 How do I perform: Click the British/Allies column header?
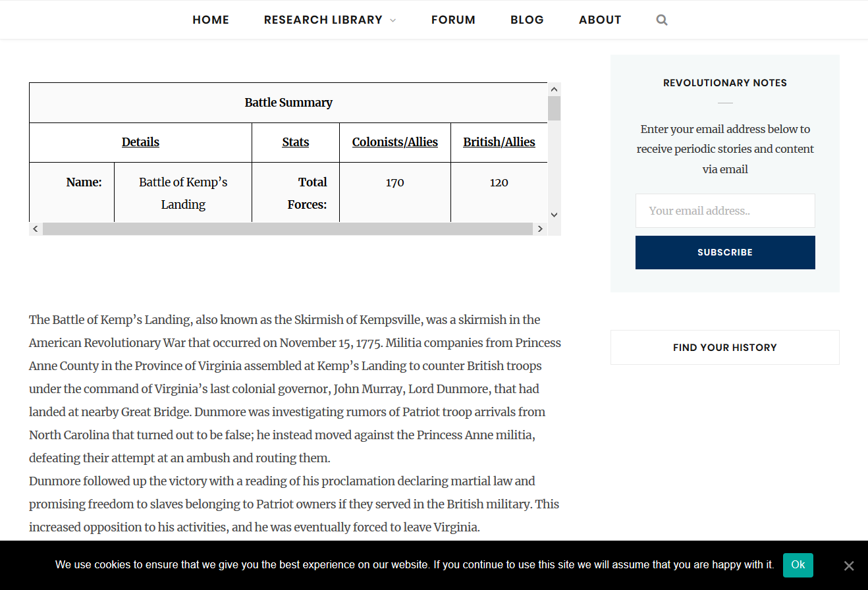[499, 142]
